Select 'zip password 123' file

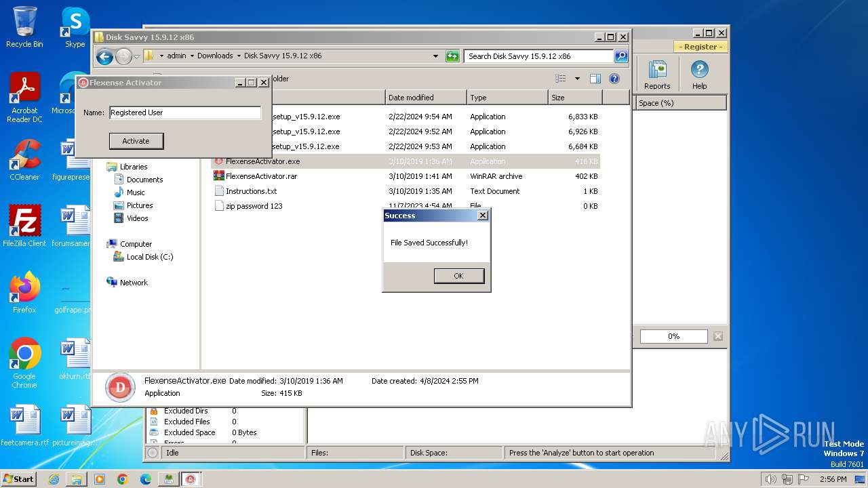click(406, 206)
